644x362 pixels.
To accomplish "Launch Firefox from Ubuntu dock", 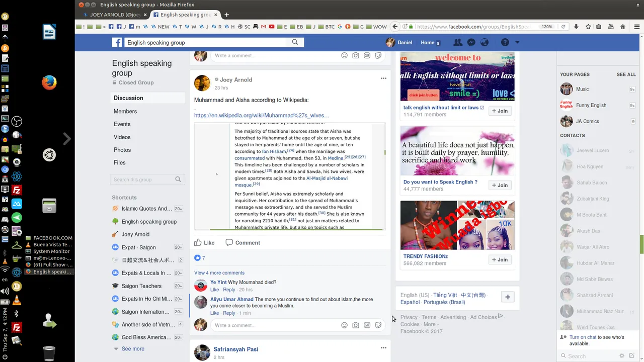I will (x=49, y=82).
